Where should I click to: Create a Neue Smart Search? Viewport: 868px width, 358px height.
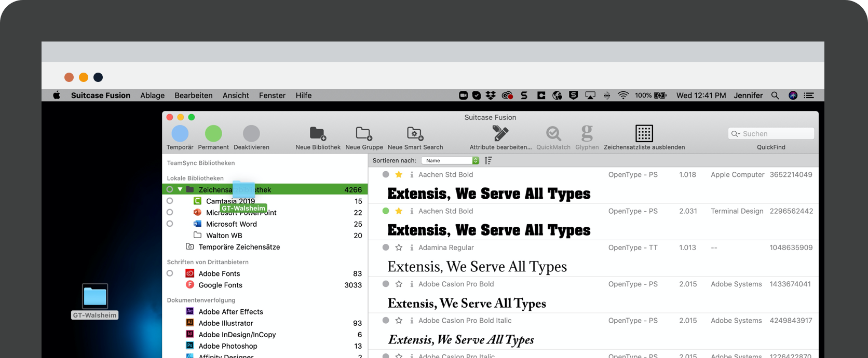click(x=415, y=134)
